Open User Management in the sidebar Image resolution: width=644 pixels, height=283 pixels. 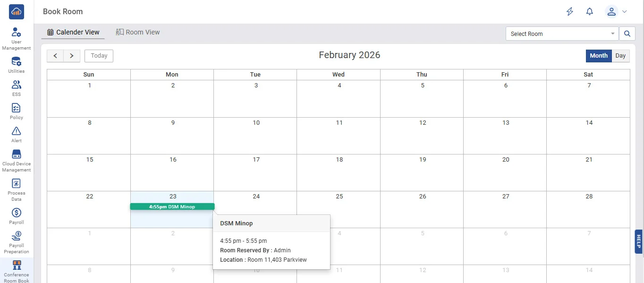coord(17,38)
